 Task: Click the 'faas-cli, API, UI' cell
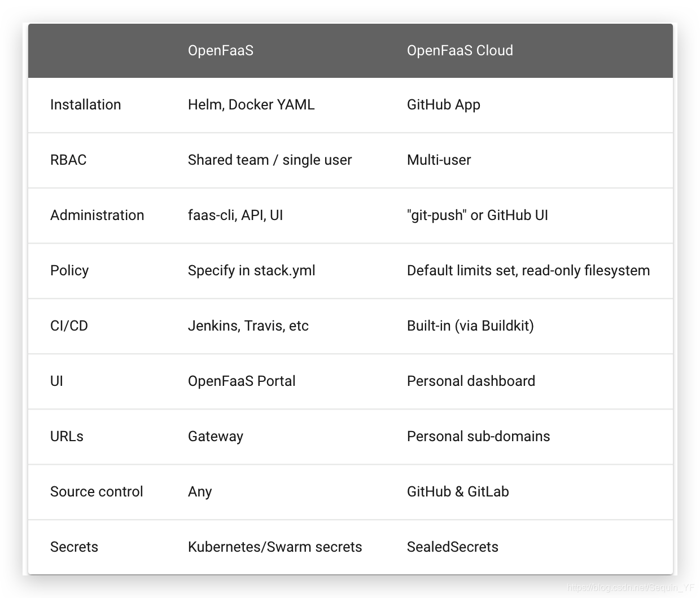coord(235,215)
